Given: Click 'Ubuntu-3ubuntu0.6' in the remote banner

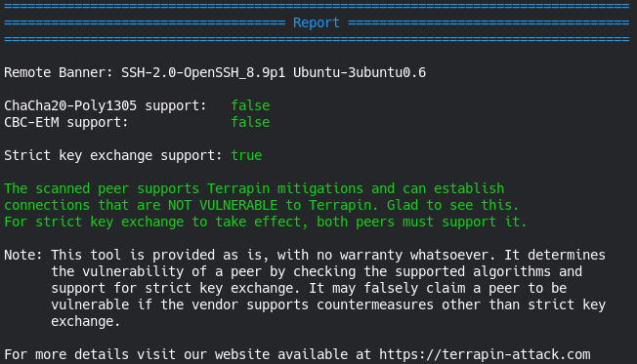Looking at the screenshot, I should 360,72.
